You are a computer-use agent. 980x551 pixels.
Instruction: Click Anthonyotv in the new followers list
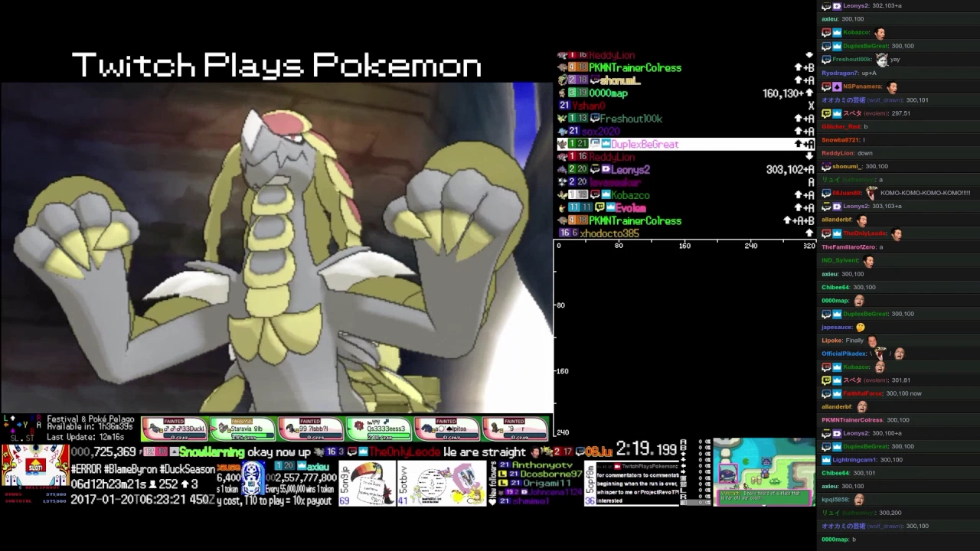click(542, 465)
